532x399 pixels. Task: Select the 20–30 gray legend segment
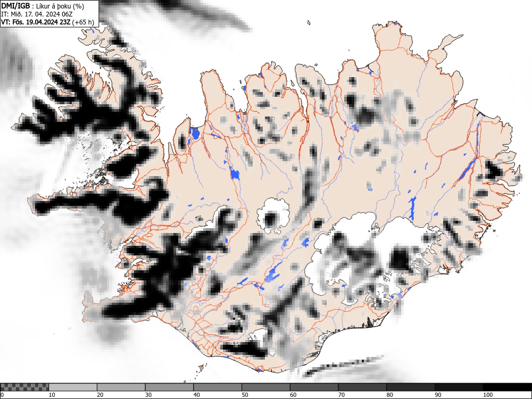click(x=121, y=387)
